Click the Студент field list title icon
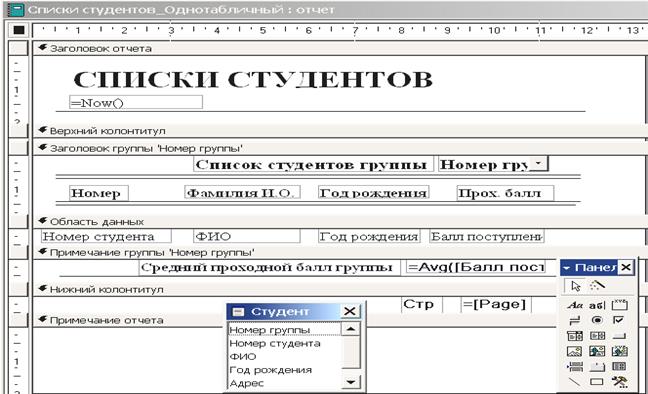This screenshot has width=648, height=394. pos(238,312)
